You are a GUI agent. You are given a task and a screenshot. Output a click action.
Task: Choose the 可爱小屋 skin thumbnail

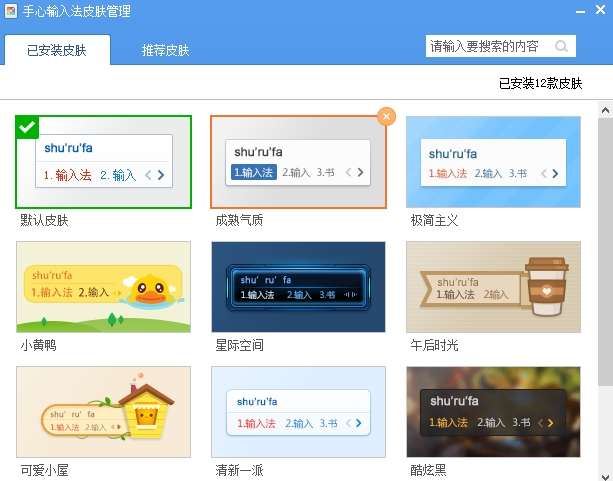pos(104,412)
